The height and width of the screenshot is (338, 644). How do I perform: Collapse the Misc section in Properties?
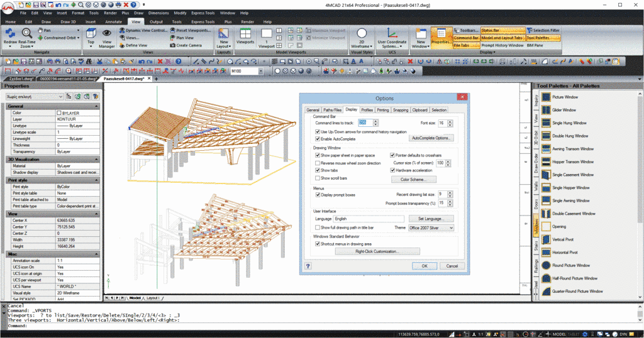[97, 254]
